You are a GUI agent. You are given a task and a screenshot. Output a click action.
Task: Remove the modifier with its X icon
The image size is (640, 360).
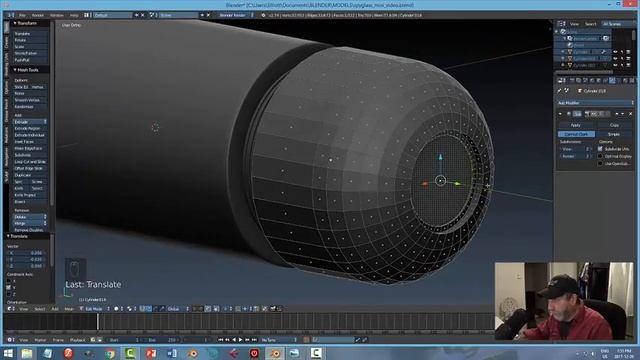click(631, 114)
